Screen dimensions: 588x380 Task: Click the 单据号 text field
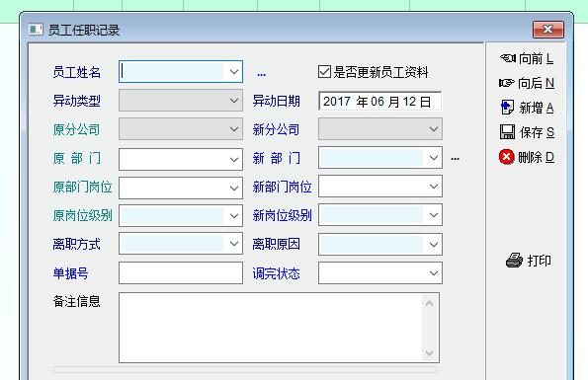click(x=181, y=273)
